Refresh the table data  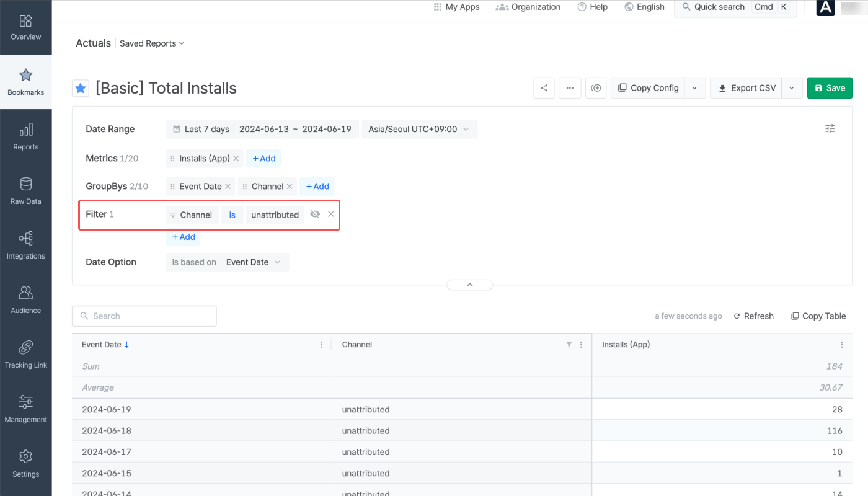tap(753, 316)
